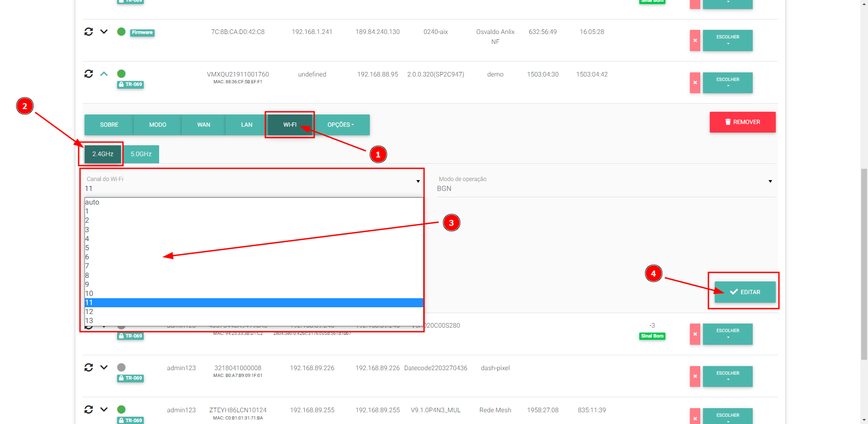The image size is (868, 424).
Task: Click the red REMOVER button
Action: [743, 122]
